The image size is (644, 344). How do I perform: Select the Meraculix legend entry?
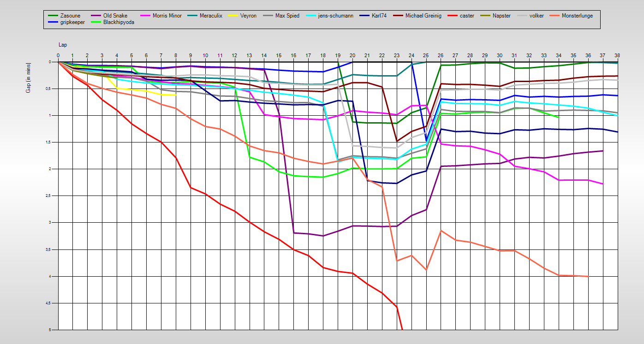(204, 16)
